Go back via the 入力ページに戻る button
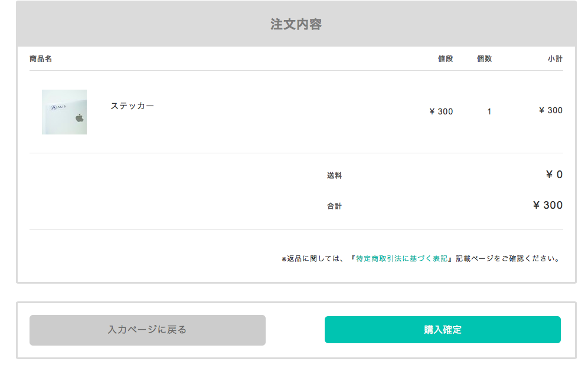 point(147,330)
